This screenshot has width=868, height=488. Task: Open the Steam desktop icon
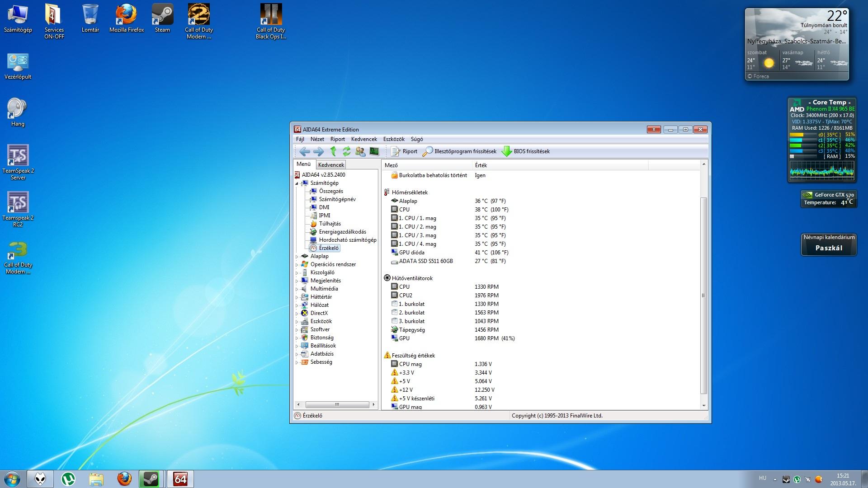[x=162, y=19]
